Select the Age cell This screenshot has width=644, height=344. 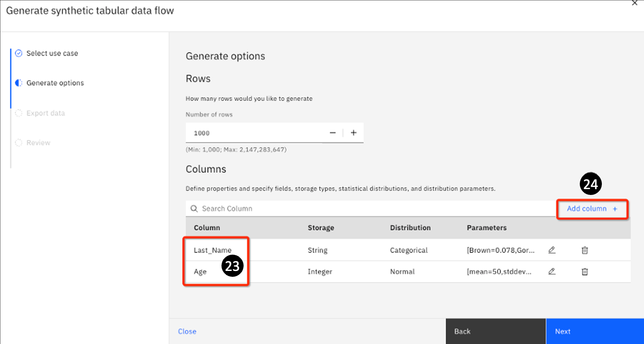click(200, 272)
